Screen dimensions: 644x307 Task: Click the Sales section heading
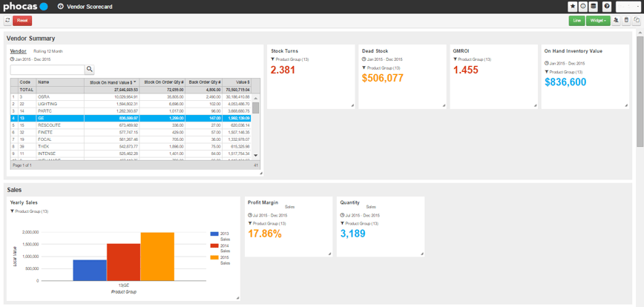pos(14,190)
